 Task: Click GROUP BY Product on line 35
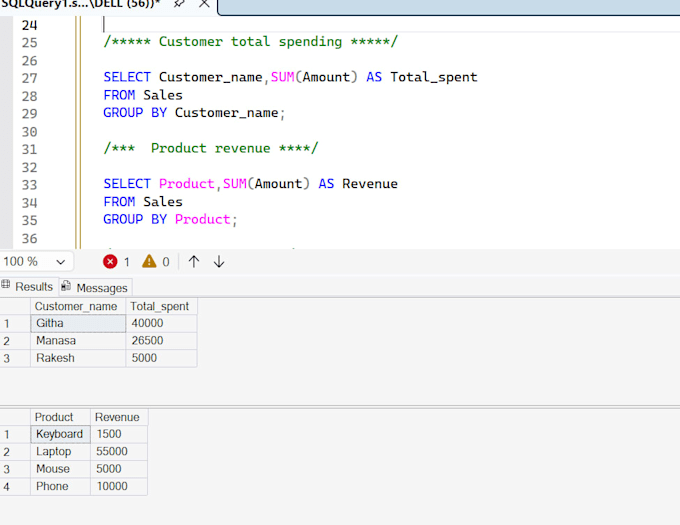[x=170, y=219]
